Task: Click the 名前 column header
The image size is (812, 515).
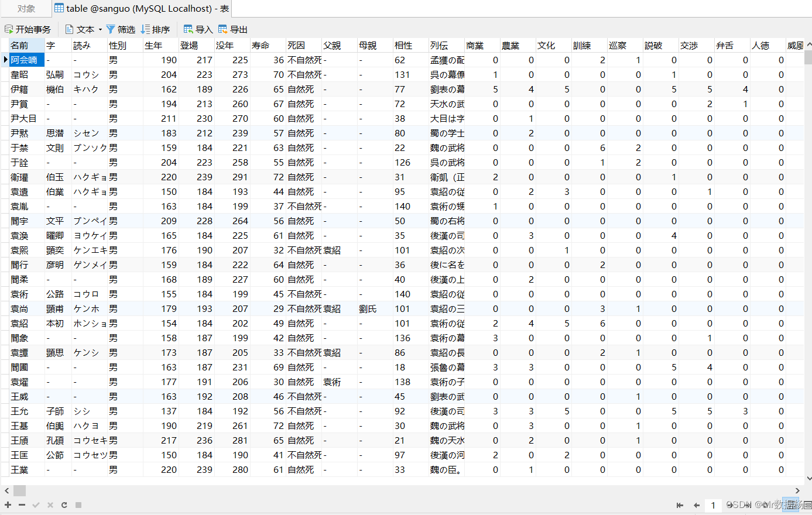Action: tap(27, 45)
